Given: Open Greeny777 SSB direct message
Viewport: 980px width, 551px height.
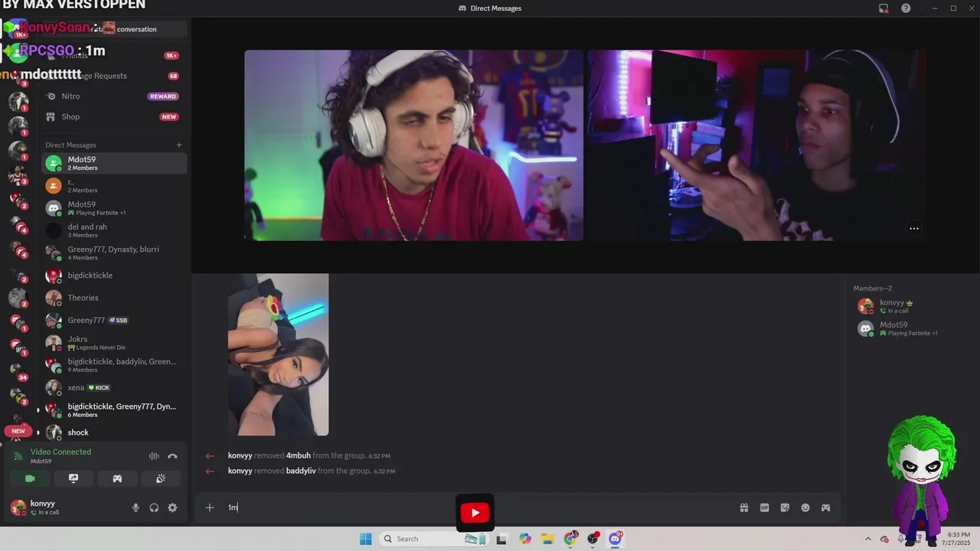Looking at the screenshot, I should click(x=114, y=320).
